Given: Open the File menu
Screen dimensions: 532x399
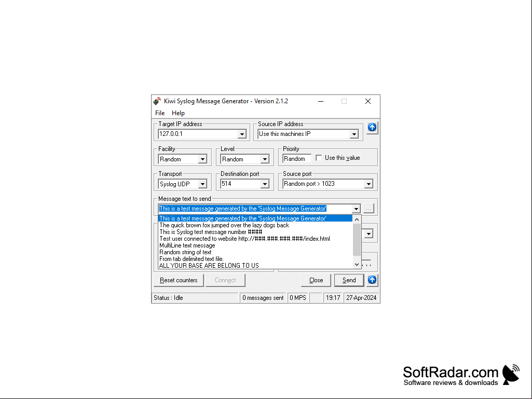Looking at the screenshot, I should pos(160,113).
